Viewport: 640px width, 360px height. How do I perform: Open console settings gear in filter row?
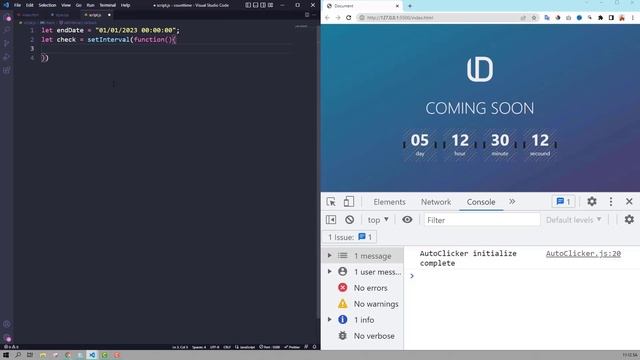pyautogui.click(x=629, y=220)
